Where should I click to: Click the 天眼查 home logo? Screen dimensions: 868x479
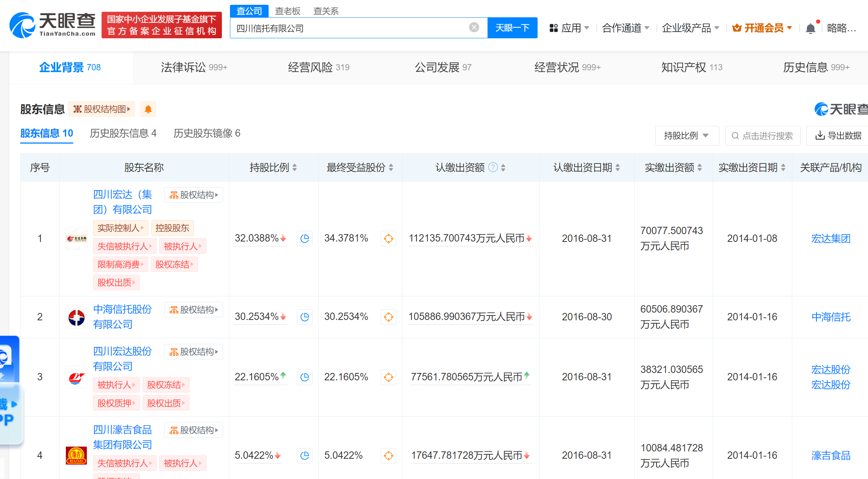point(53,25)
